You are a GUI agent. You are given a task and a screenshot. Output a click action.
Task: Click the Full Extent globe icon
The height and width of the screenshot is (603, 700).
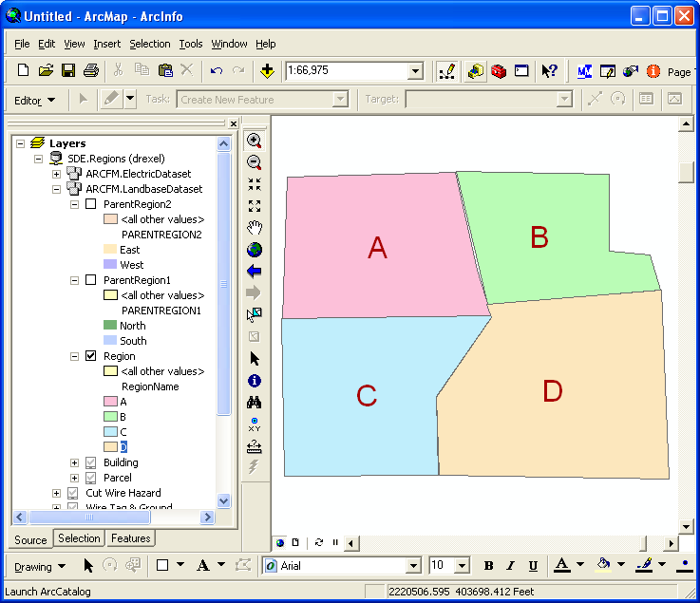[254, 250]
